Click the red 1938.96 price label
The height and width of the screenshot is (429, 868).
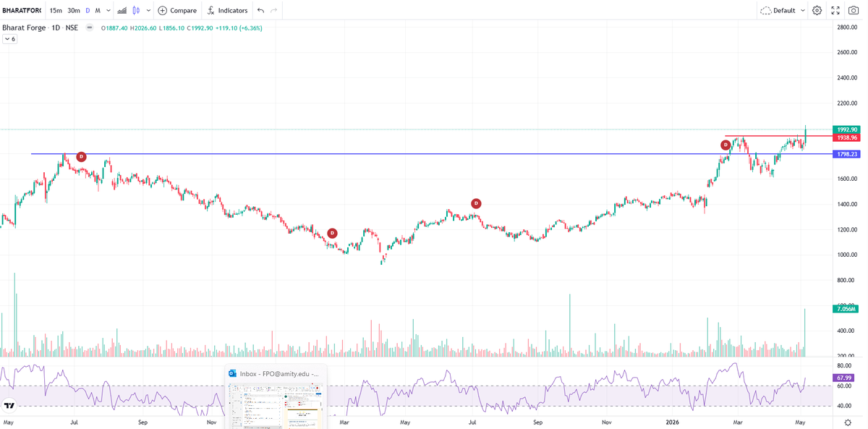pyautogui.click(x=845, y=137)
